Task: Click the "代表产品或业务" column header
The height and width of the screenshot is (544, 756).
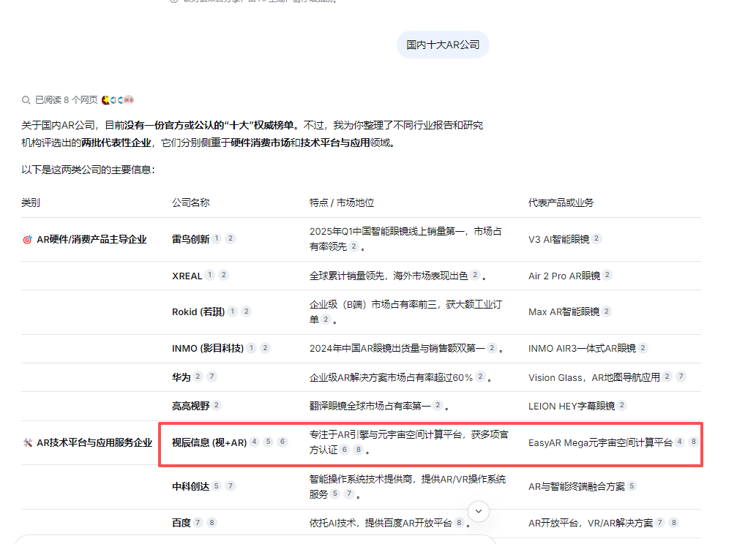Action: click(x=561, y=203)
